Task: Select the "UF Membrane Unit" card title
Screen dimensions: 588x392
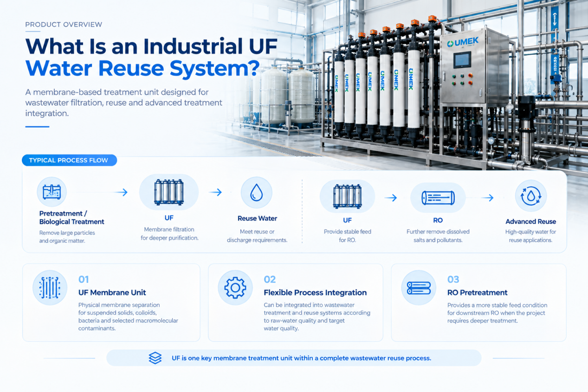Action: [112, 293]
